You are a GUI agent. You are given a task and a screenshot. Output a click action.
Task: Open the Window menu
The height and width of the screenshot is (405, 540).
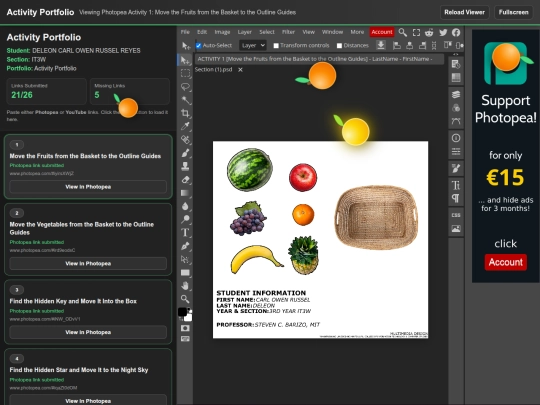click(x=332, y=32)
